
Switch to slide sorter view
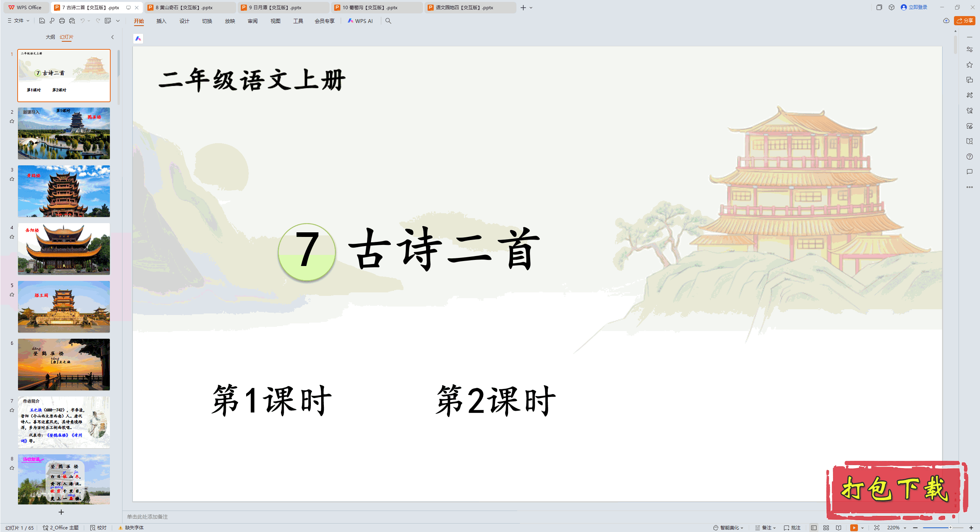coord(826,527)
